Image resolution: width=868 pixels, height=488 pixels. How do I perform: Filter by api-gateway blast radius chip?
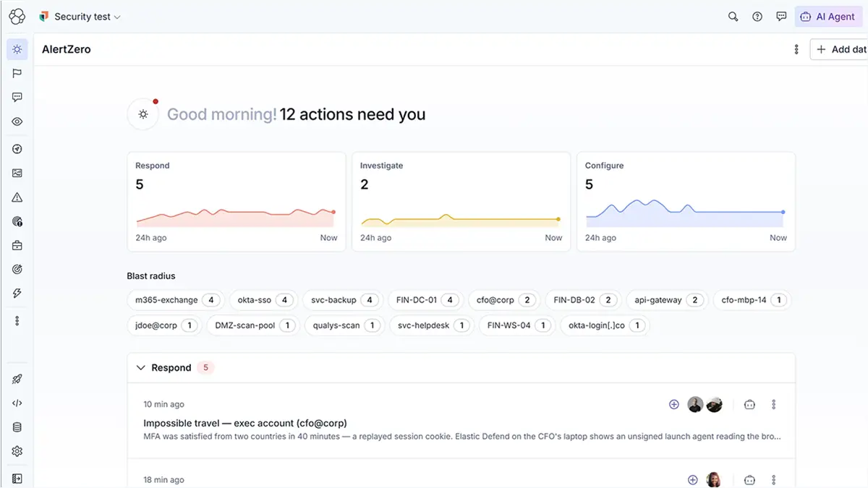point(666,300)
